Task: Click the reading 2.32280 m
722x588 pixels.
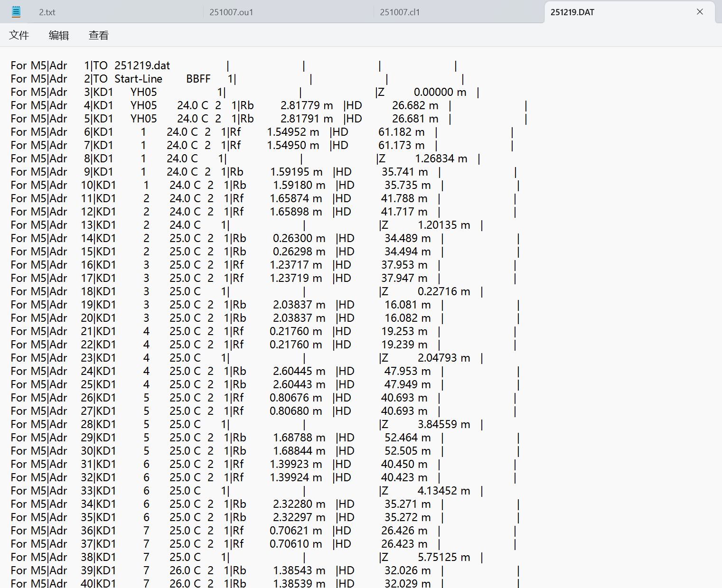Action: (x=300, y=504)
